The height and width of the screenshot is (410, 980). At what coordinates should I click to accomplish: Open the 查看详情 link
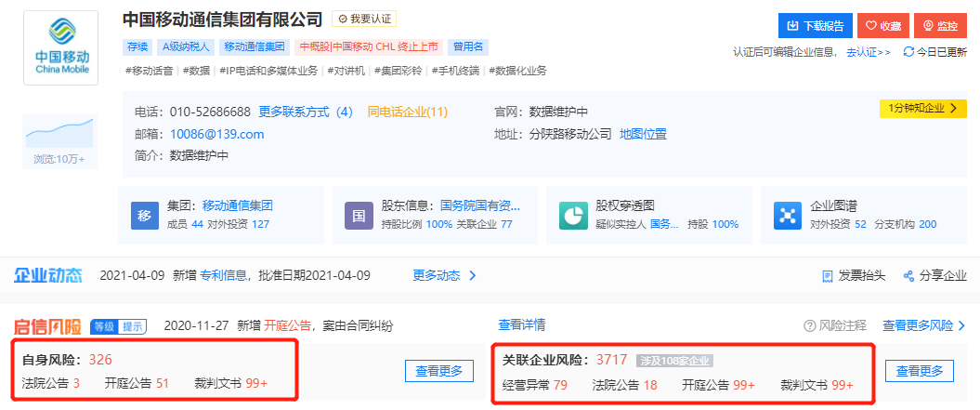[521, 324]
